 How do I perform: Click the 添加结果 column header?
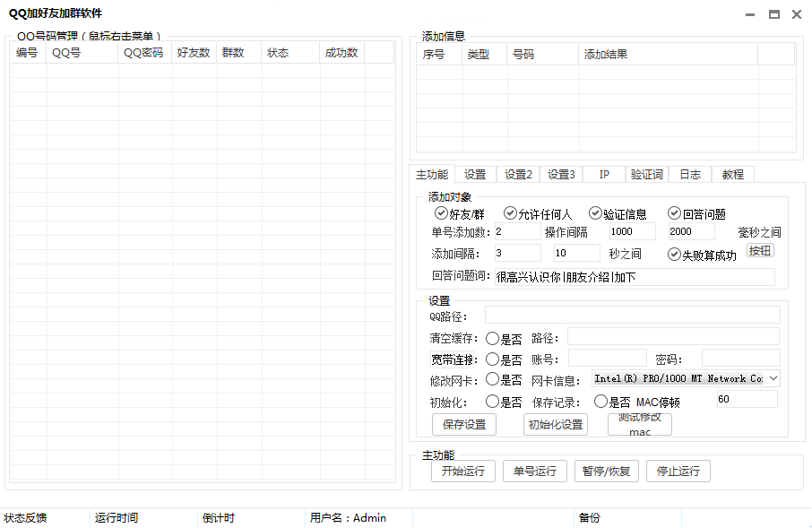668,55
